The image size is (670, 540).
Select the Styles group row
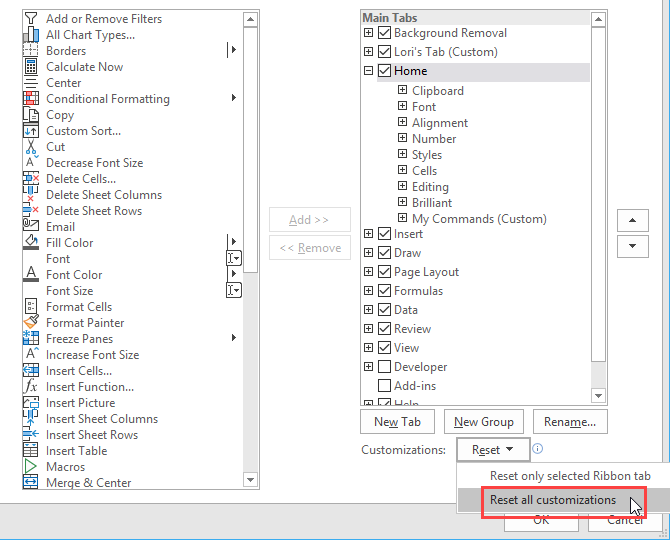click(x=427, y=155)
